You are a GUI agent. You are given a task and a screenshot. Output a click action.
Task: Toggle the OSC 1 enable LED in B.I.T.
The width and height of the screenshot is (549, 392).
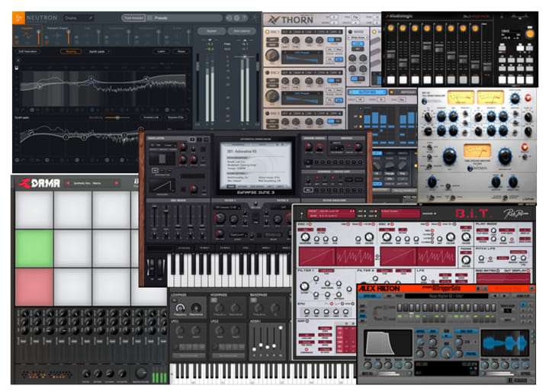pyautogui.click(x=310, y=224)
